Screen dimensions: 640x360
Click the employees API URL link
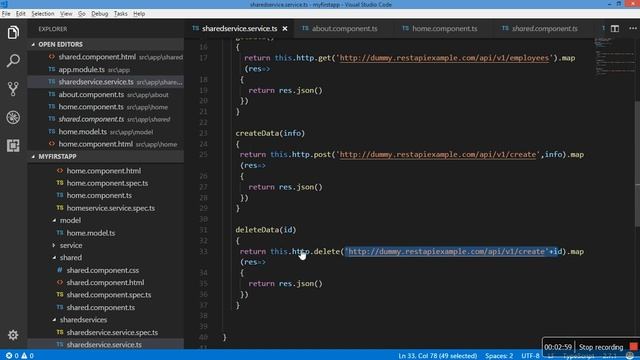pyautogui.click(x=444, y=58)
